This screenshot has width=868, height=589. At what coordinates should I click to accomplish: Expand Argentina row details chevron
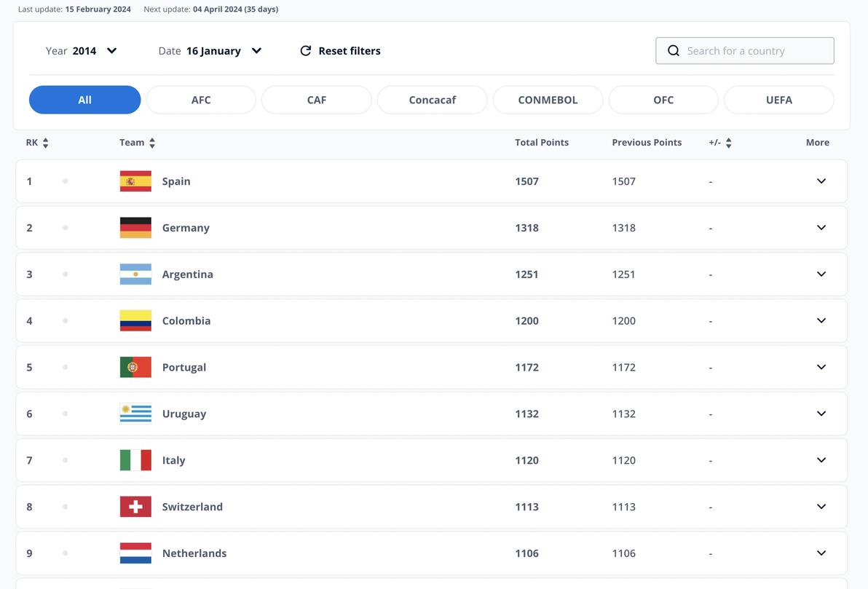(821, 274)
